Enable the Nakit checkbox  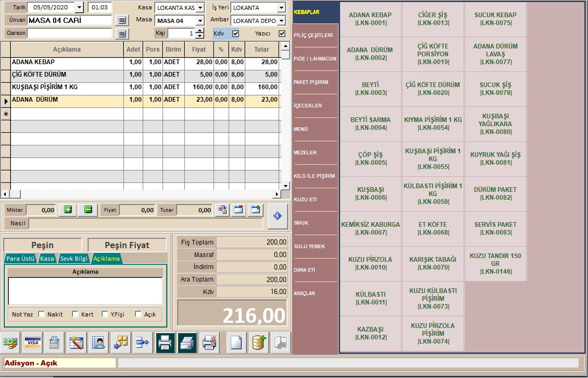click(x=42, y=314)
